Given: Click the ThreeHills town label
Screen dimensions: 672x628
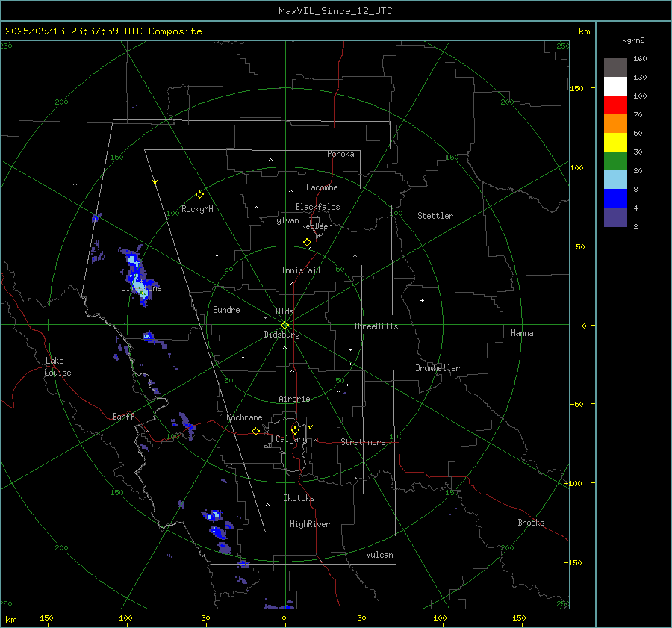Looking at the screenshot, I should (x=376, y=326).
